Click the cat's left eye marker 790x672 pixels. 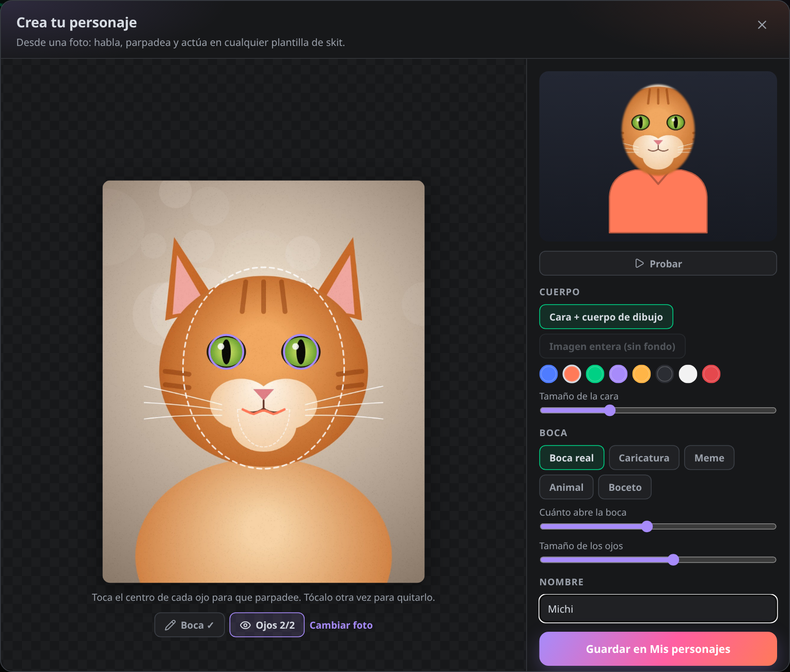tap(226, 352)
